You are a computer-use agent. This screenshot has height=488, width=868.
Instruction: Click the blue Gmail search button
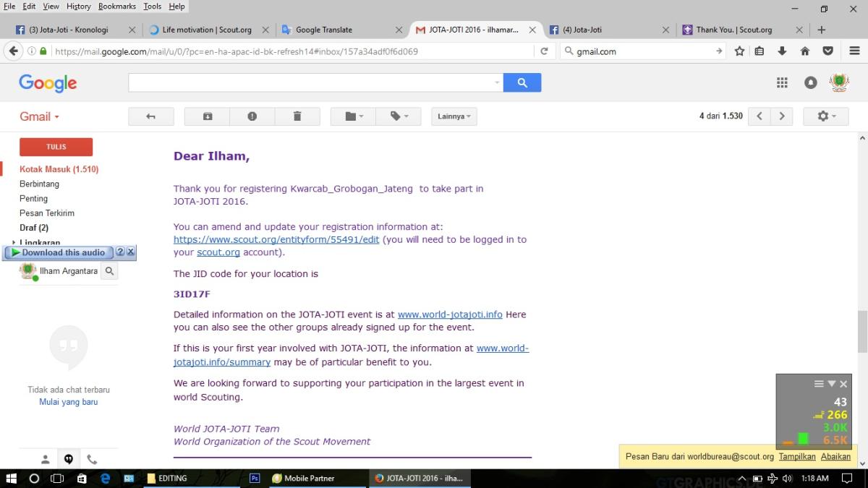522,82
